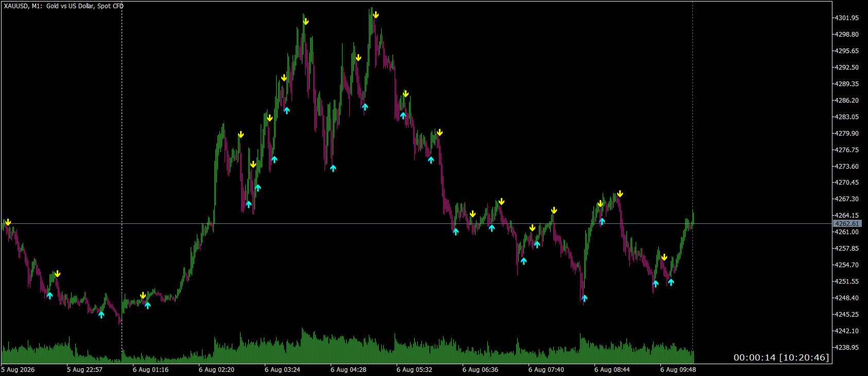Click the 4254.70 price level on the scale

(847, 265)
